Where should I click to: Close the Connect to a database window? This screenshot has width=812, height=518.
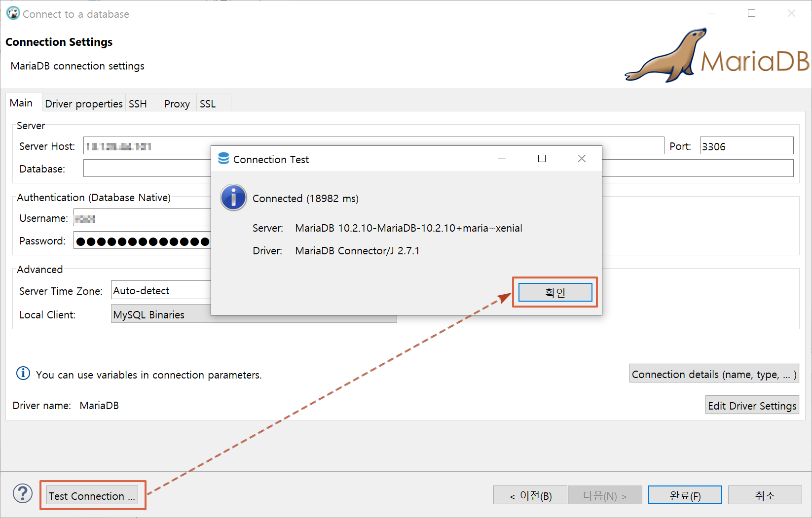[791, 13]
